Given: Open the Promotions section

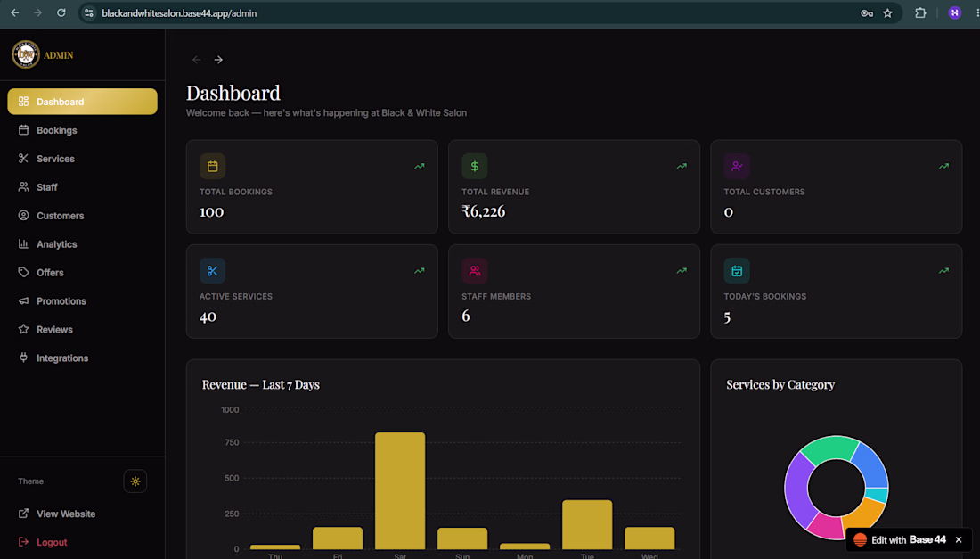Looking at the screenshot, I should (x=82, y=300).
